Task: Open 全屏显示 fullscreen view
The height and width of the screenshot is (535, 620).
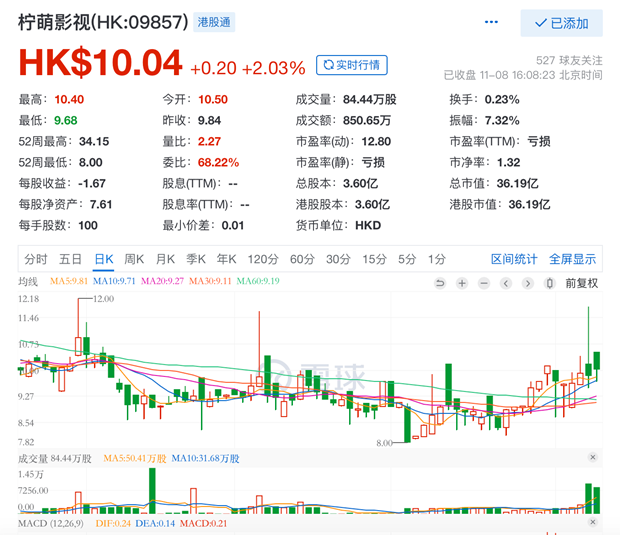Action: pos(572,259)
